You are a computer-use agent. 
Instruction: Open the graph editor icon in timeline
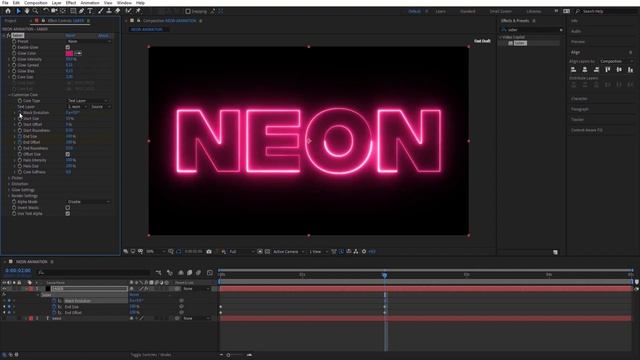point(210,272)
